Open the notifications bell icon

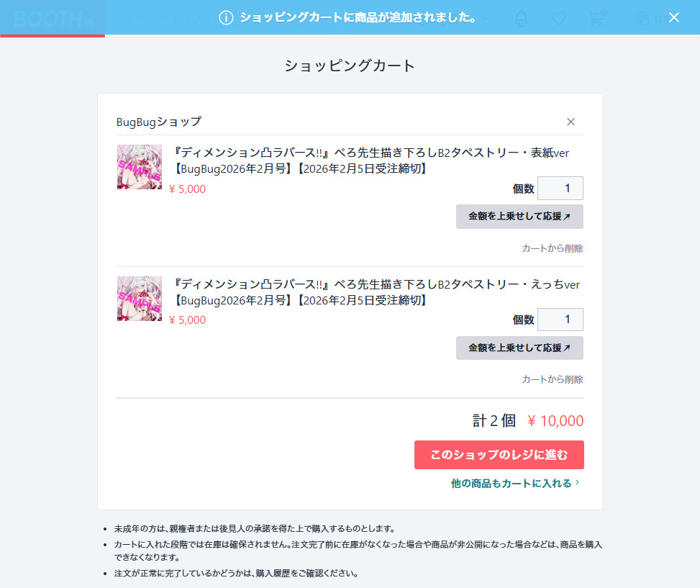(x=521, y=19)
